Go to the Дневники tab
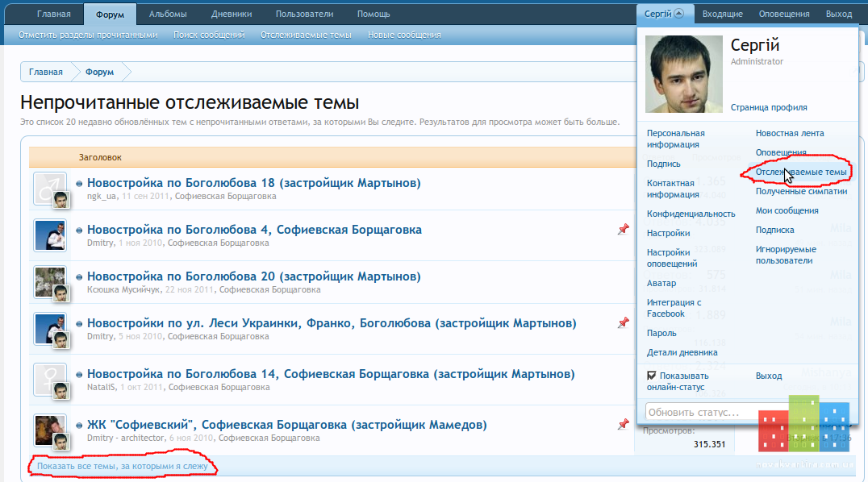Viewport: 868px width, 482px height. (x=232, y=14)
